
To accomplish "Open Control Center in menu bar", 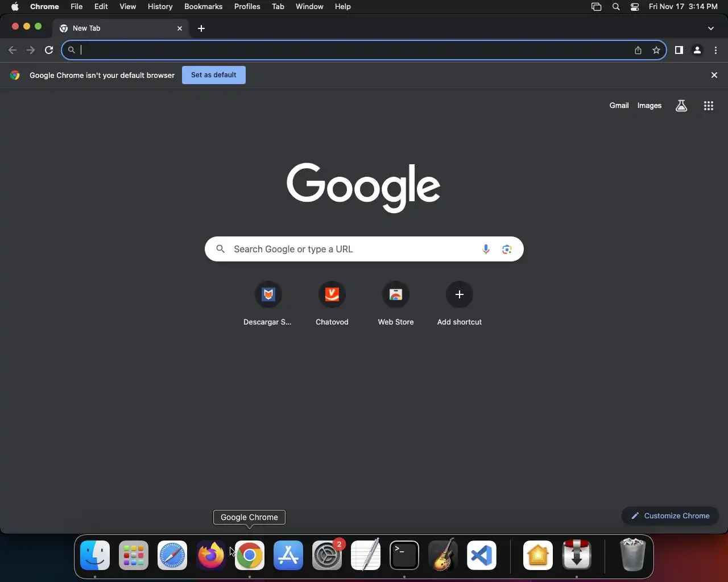I will click(635, 7).
